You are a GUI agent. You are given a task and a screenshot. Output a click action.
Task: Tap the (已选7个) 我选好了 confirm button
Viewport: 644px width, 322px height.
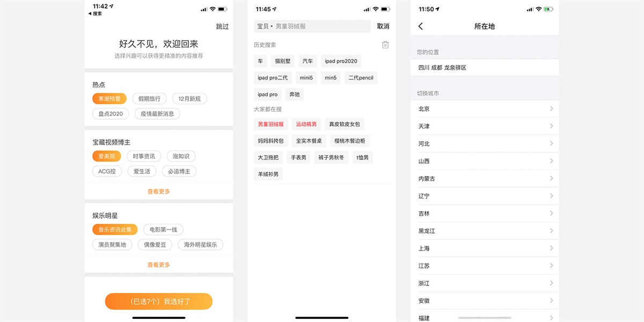[158, 302]
